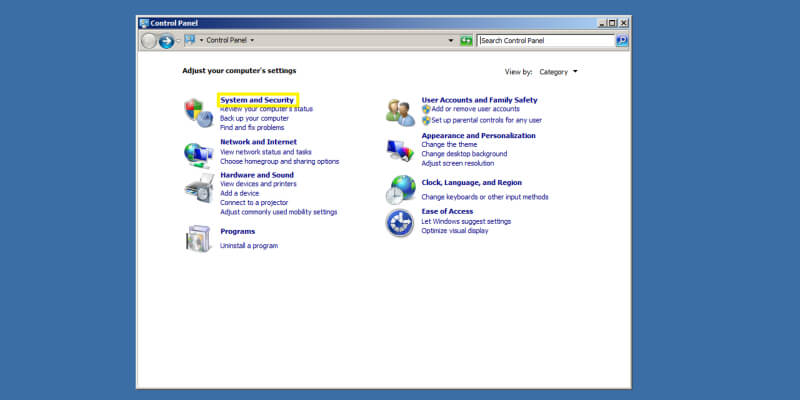
Task: Select Let Windows suggest settings
Action: coord(466,221)
